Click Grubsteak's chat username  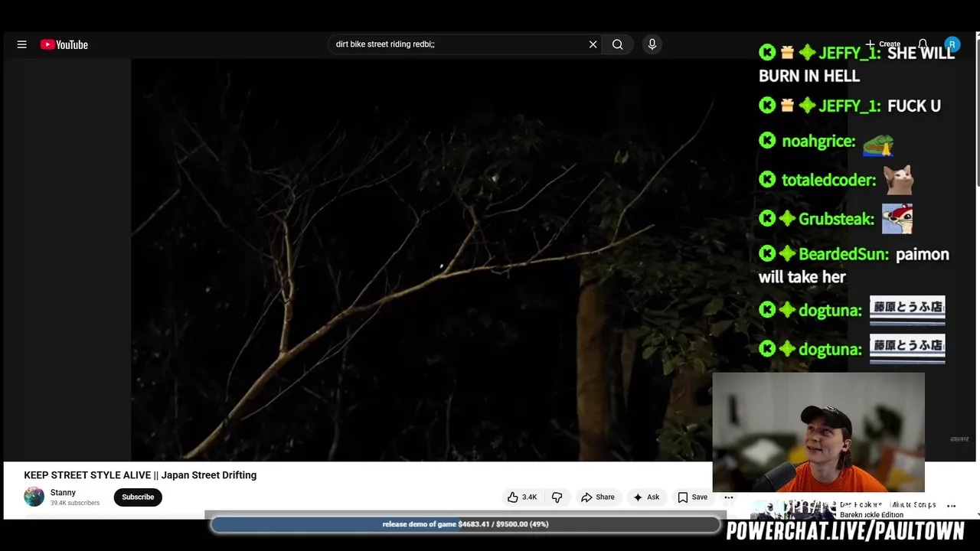pyautogui.click(x=836, y=220)
